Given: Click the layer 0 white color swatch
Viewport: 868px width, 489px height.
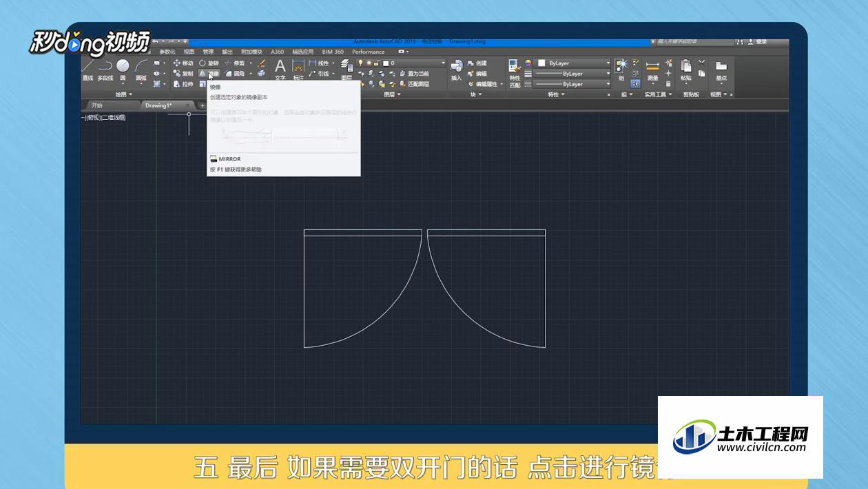Looking at the screenshot, I should (x=386, y=63).
